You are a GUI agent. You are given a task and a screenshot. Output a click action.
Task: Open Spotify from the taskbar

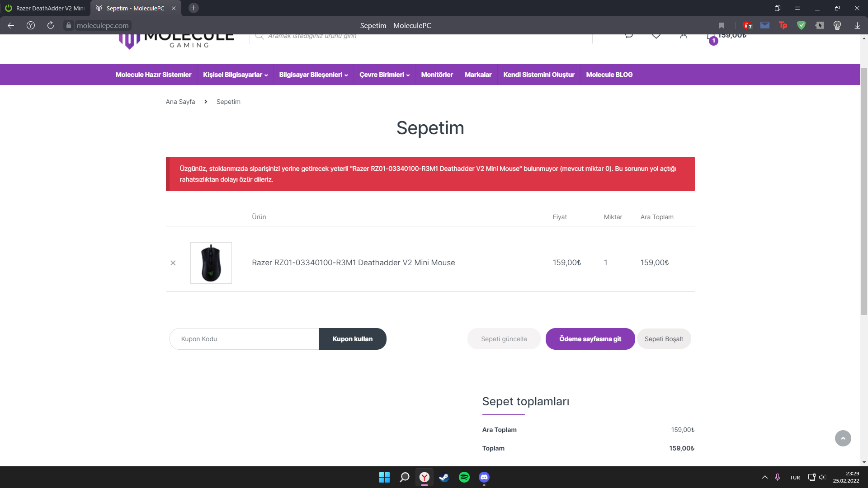pyautogui.click(x=464, y=477)
